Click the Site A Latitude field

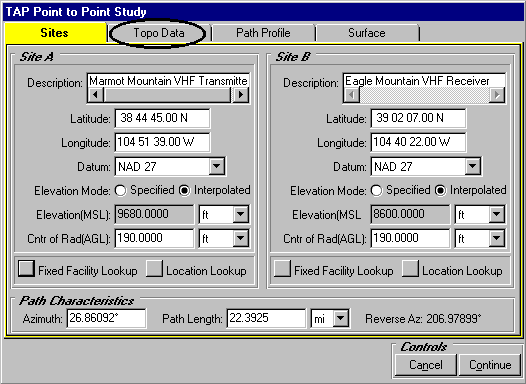pyautogui.click(x=162, y=118)
